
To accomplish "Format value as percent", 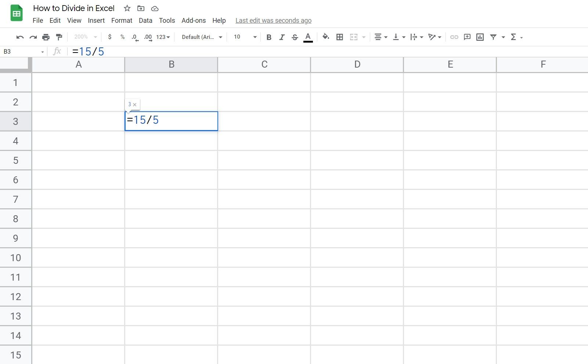I will [122, 37].
